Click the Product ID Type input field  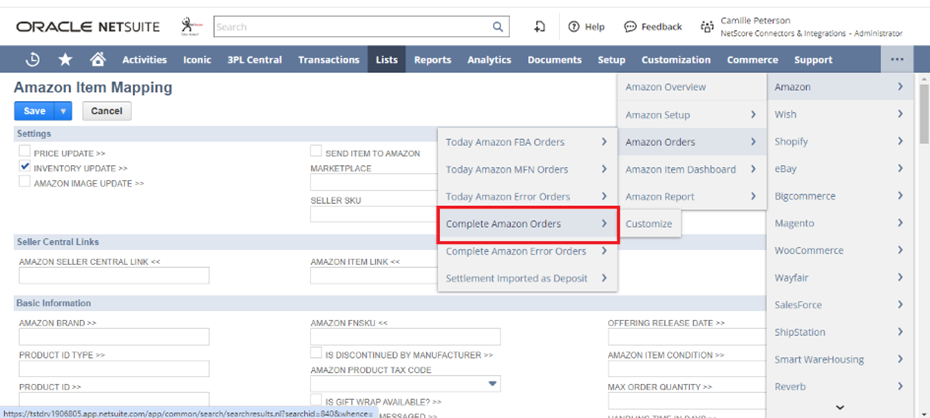(x=114, y=369)
